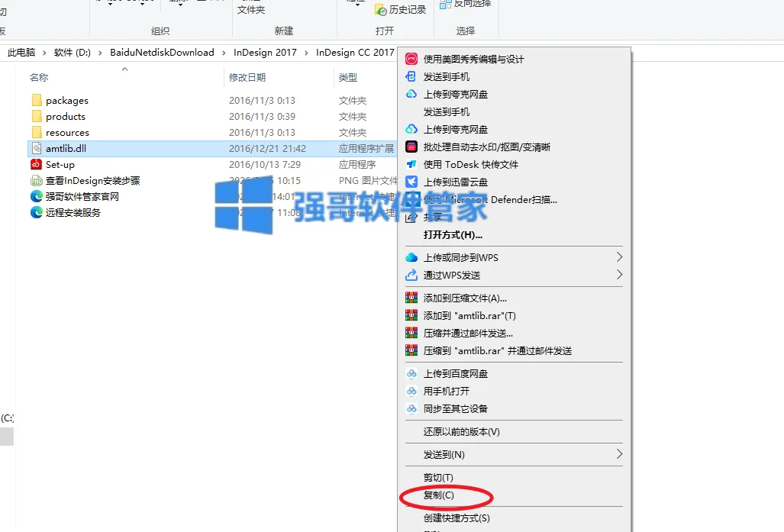Select the packages folder icon
Screen dimensions: 784x532
tap(37, 100)
